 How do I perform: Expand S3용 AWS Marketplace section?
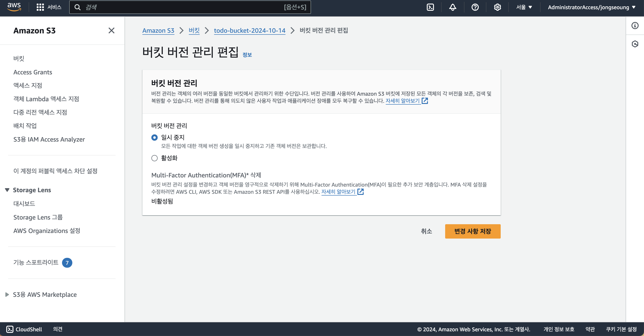click(7, 295)
